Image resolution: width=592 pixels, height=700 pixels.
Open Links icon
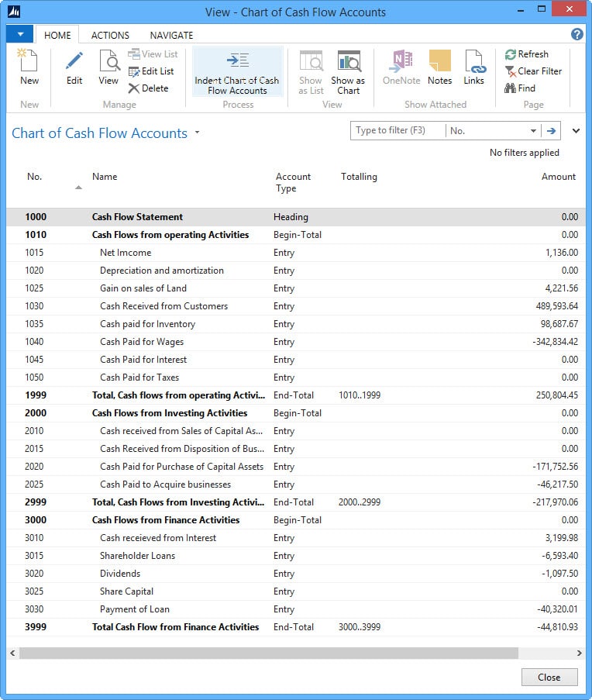point(473,60)
